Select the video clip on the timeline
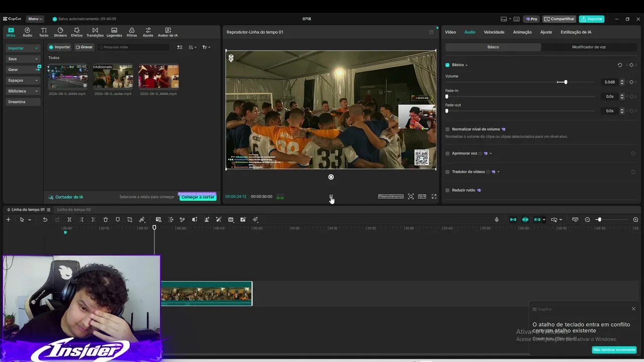This screenshot has height=362, width=644. [x=206, y=294]
